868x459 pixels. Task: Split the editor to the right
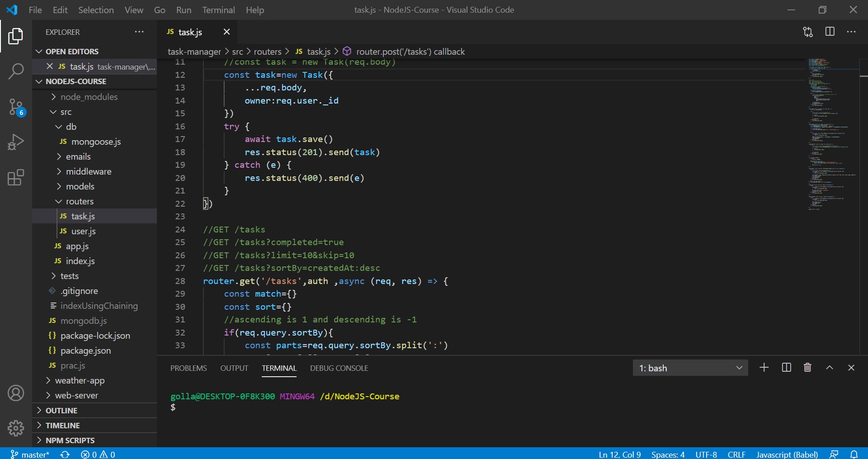(x=830, y=32)
